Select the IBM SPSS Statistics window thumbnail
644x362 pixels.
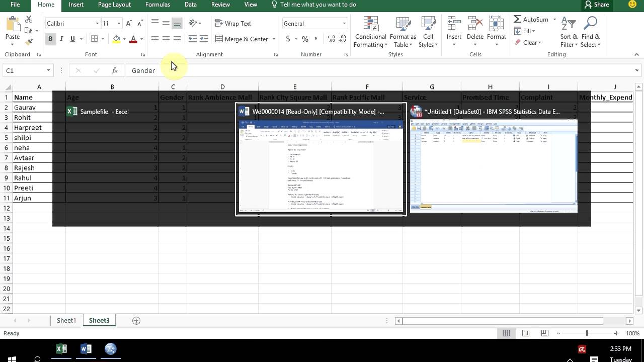click(494, 160)
